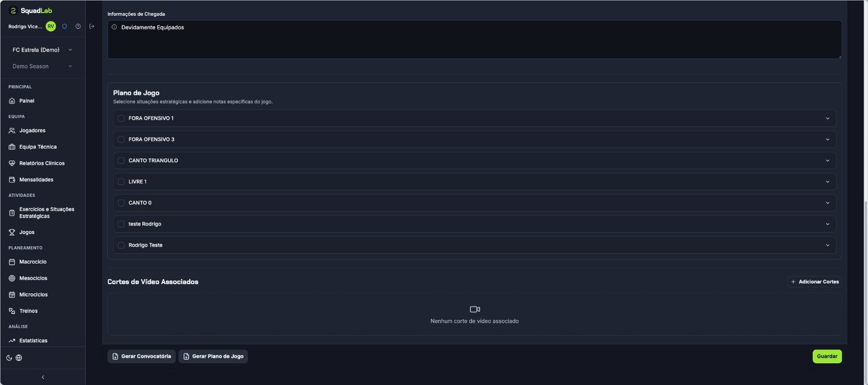Expand the Rodrigo Teste row chevron
868x385 pixels.
pyautogui.click(x=827, y=245)
